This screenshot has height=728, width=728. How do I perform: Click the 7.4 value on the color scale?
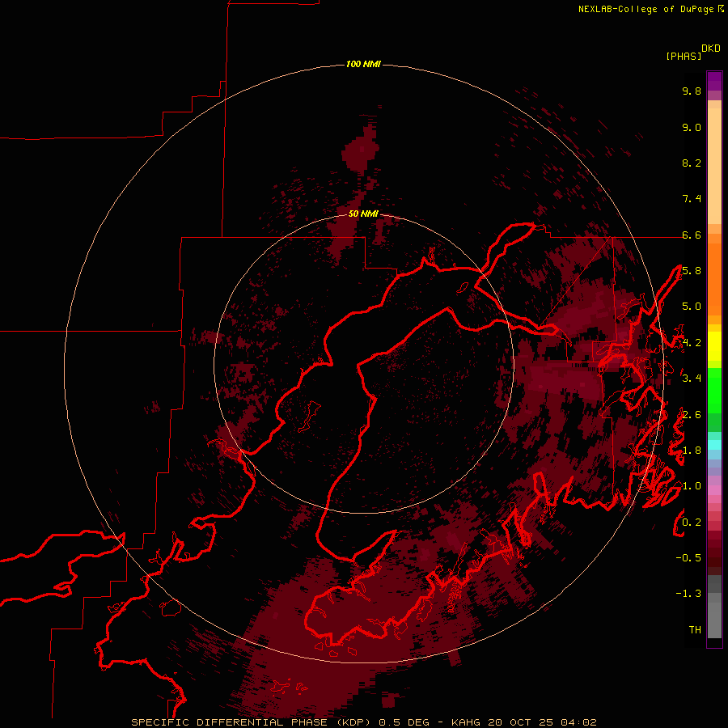(692, 199)
